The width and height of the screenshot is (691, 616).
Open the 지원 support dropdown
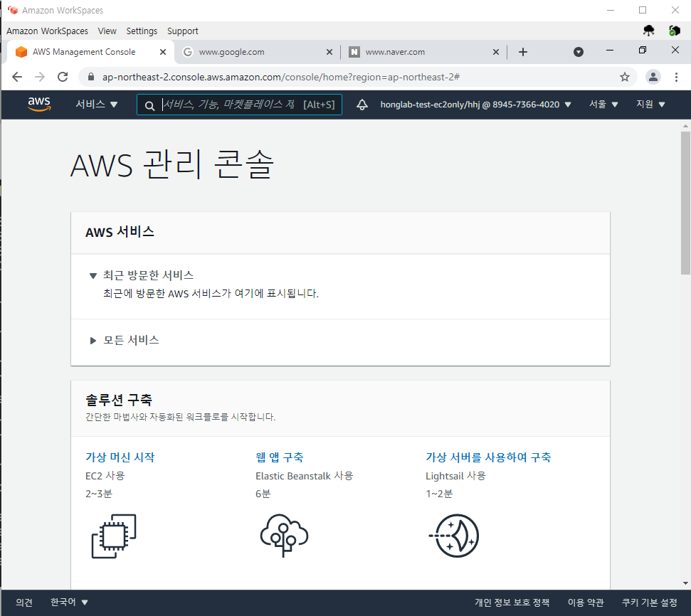pyautogui.click(x=650, y=105)
